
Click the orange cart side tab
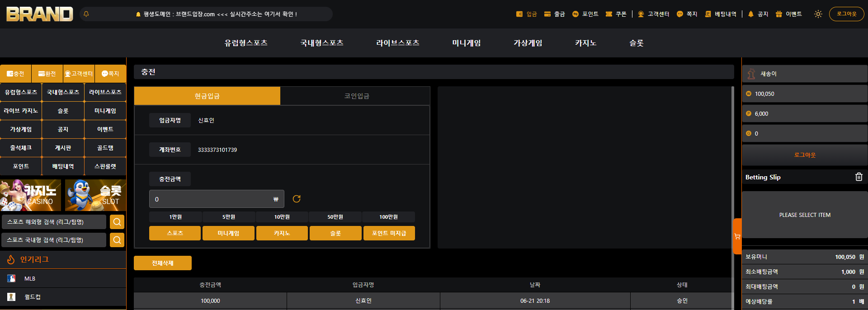(737, 236)
